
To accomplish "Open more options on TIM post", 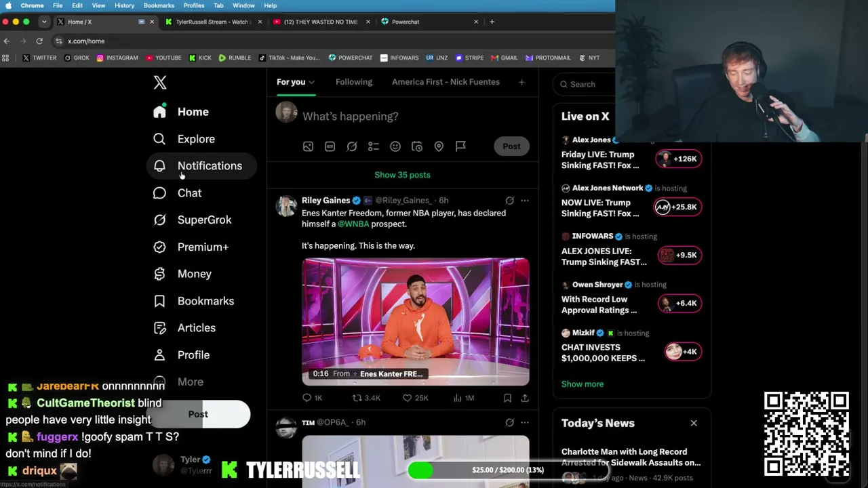I will (525, 422).
